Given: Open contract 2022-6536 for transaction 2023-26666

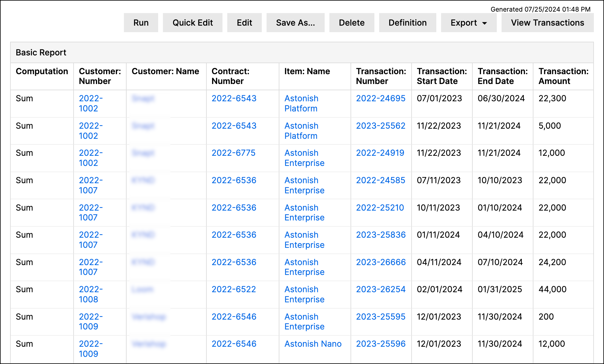Looking at the screenshot, I should (234, 262).
